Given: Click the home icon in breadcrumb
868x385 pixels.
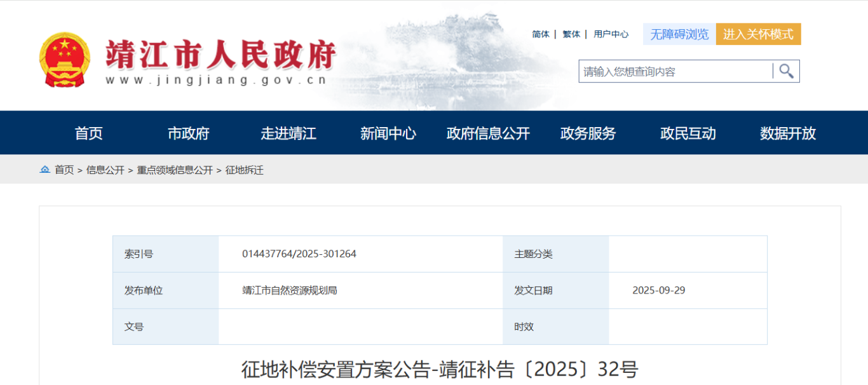Looking at the screenshot, I should (44, 170).
